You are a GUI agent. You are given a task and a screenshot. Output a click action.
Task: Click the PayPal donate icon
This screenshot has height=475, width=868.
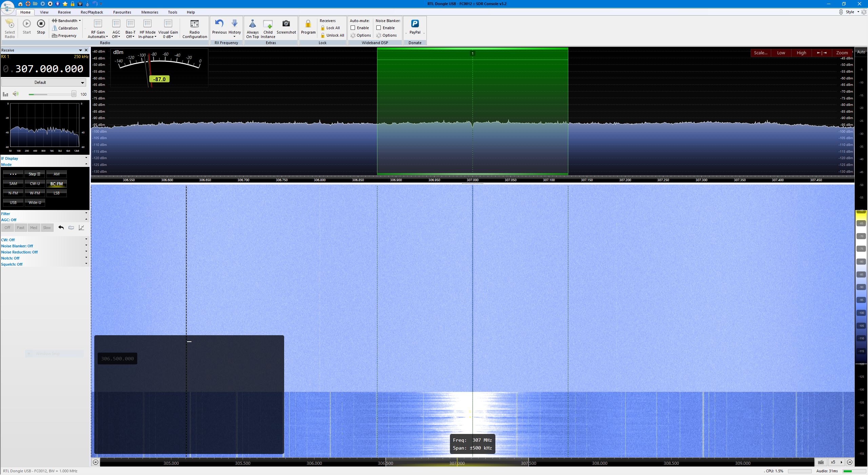pos(415,24)
